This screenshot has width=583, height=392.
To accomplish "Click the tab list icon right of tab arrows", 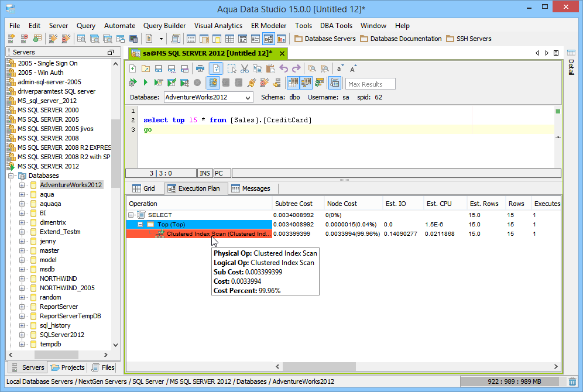I will [x=556, y=53].
